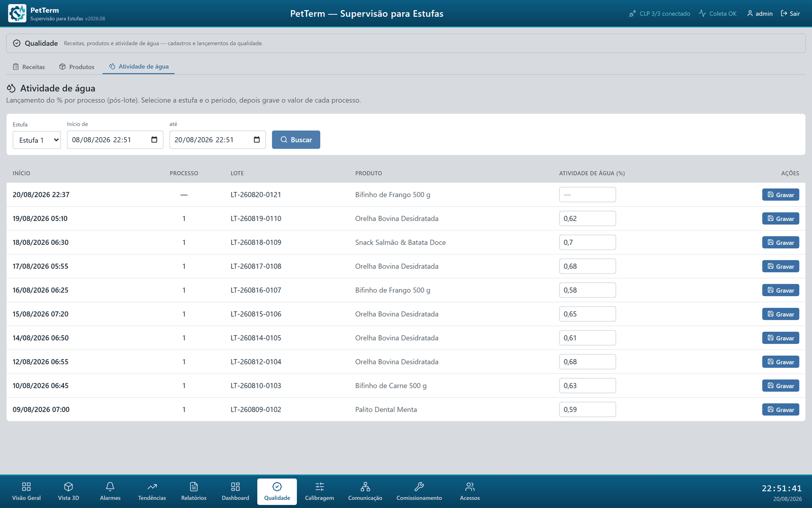Click the water drops icon beside Atividade de água heading

(11, 88)
